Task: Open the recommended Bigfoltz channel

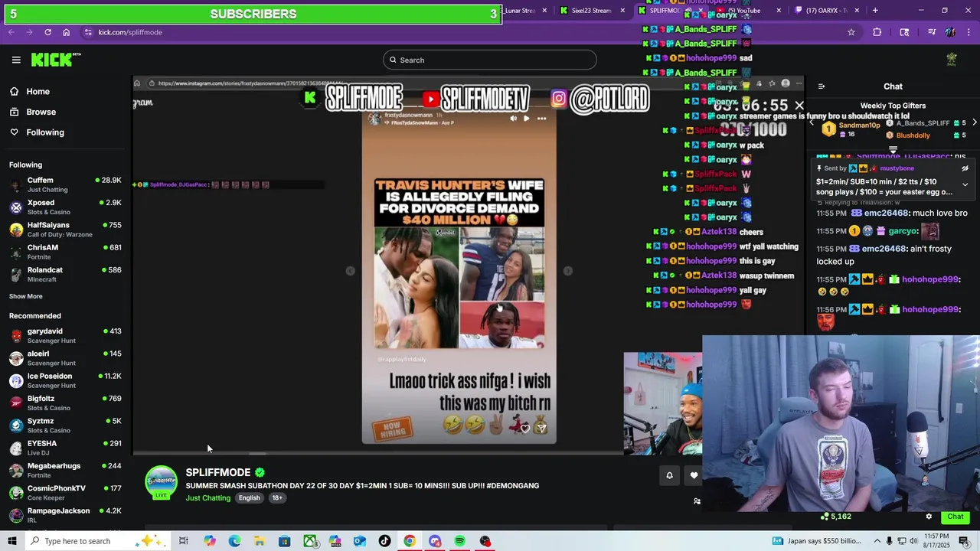Action: click(65, 403)
